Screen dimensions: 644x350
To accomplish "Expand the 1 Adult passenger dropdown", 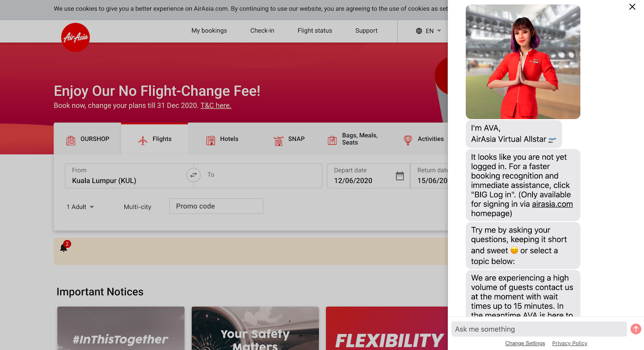I will tap(80, 207).
